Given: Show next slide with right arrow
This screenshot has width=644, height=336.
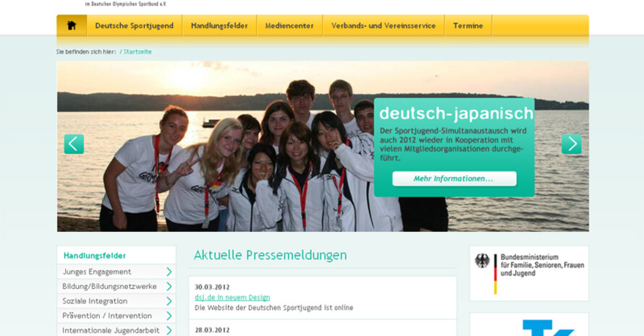Looking at the screenshot, I should [x=572, y=144].
